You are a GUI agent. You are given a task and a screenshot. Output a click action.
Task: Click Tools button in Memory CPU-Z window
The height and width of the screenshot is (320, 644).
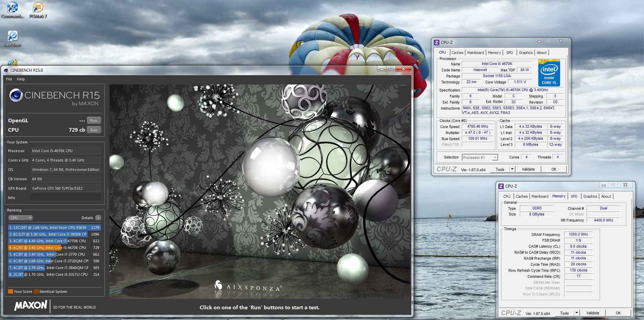point(564,313)
